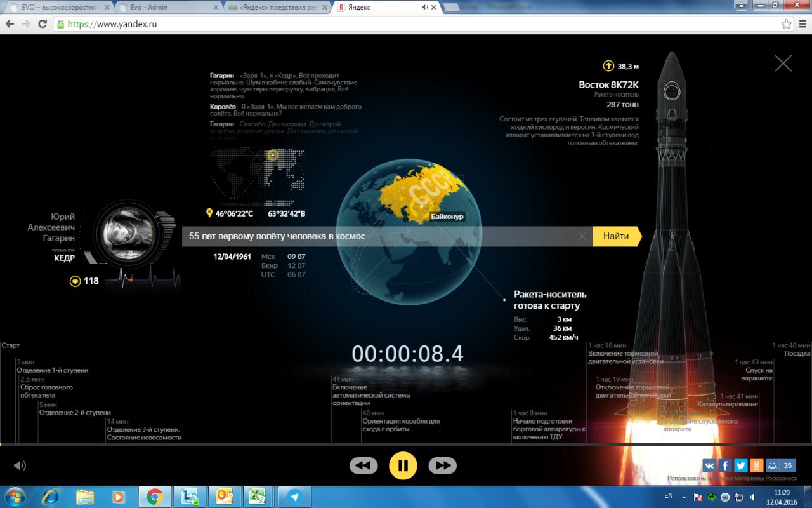812x508 pixels.
Task: Open the Windows Start menu
Action: coord(14,496)
